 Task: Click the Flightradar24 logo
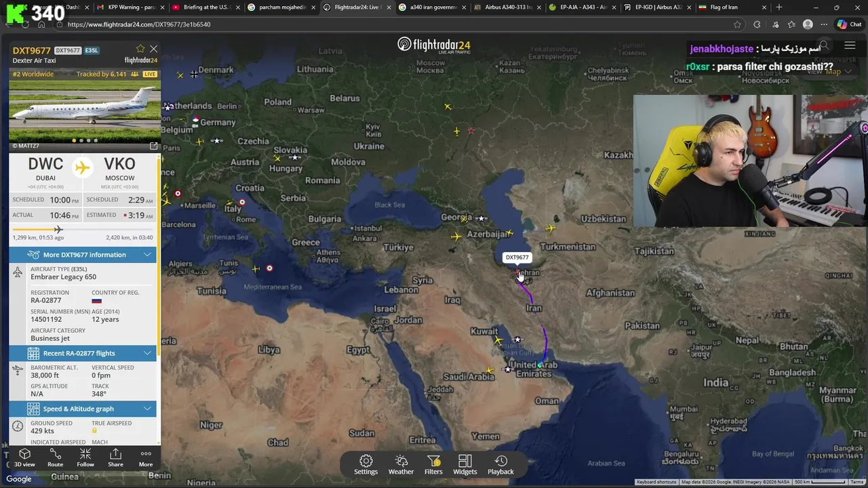[434, 45]
